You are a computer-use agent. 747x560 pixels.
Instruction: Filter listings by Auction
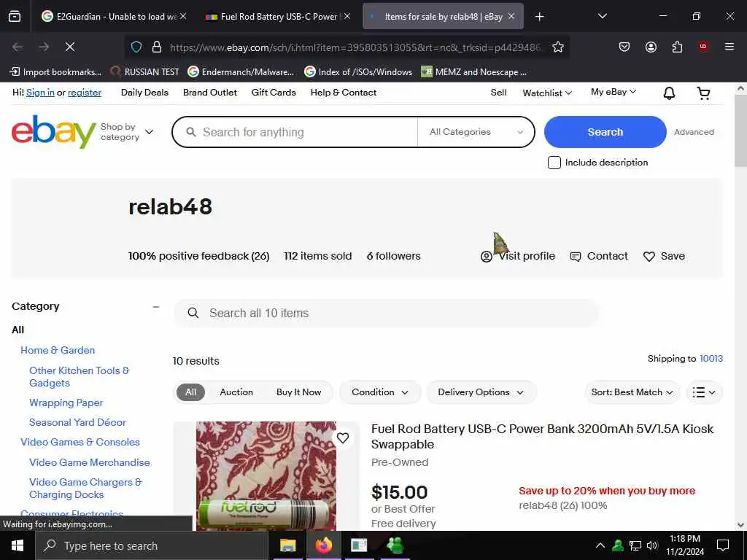[236, 392]
